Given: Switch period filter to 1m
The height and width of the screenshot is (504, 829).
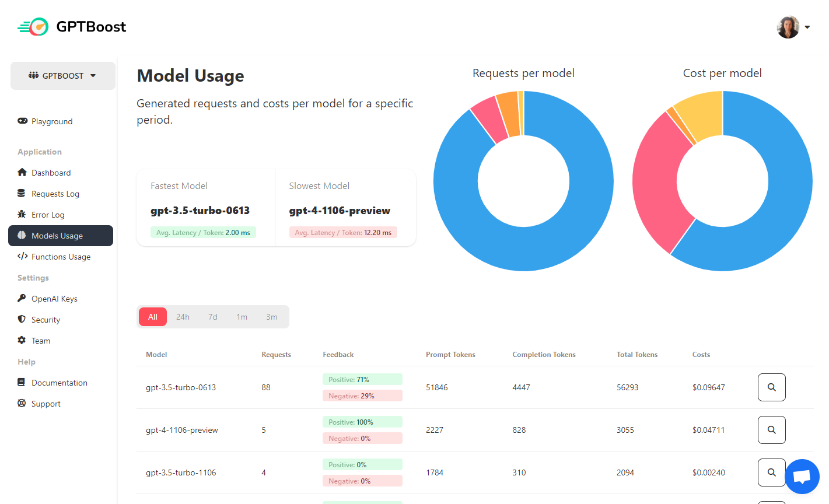Looking at the screenshot, I should click(242, 317).
